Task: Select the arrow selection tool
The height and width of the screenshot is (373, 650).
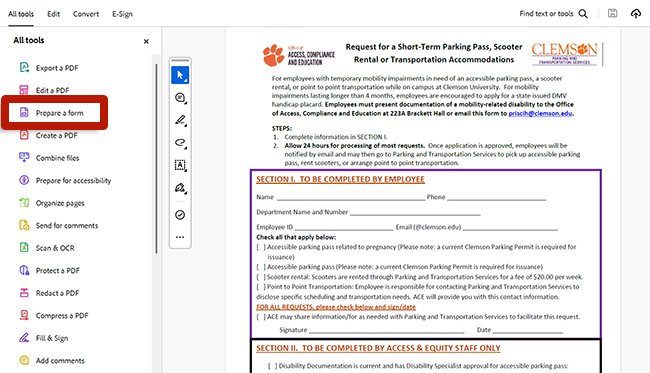Action: [180, 75]
